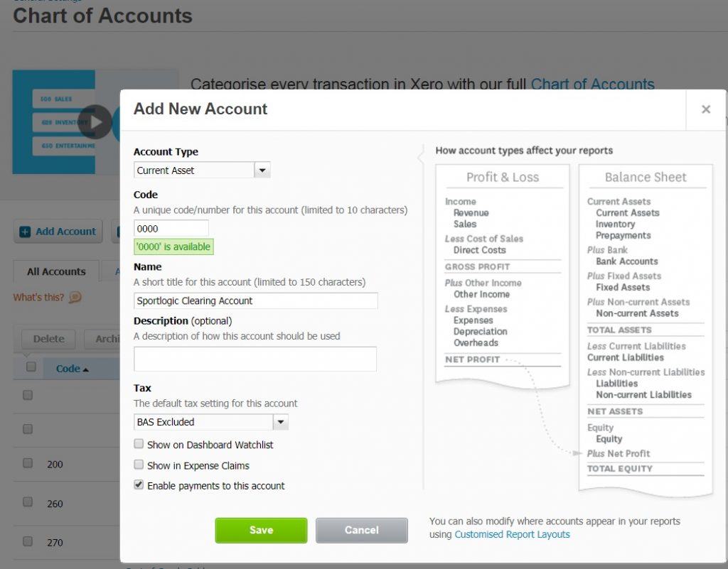The height and width of the screenshot is (569, 728).
Task: Close the Add New Account dialog
Action: (706, 109)
